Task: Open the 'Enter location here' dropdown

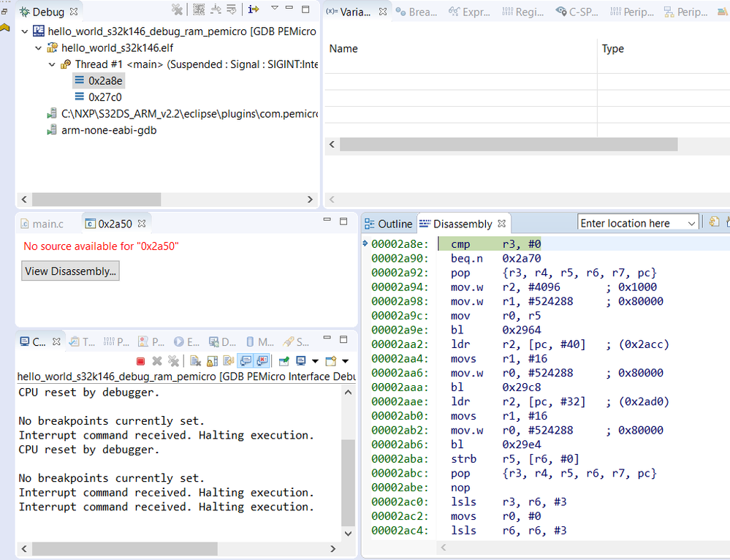Action: click(x=691, y=224)
